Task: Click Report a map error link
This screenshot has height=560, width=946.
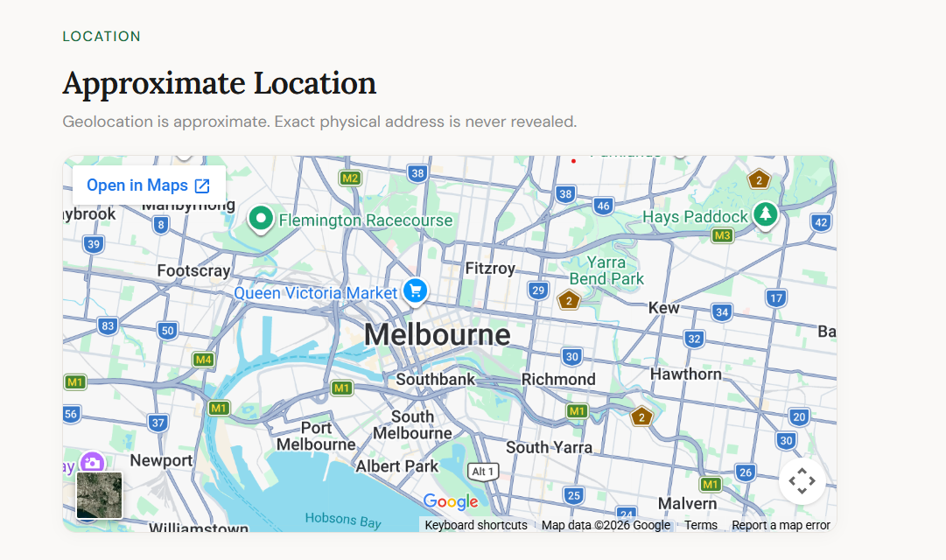Action: [781, 525]
